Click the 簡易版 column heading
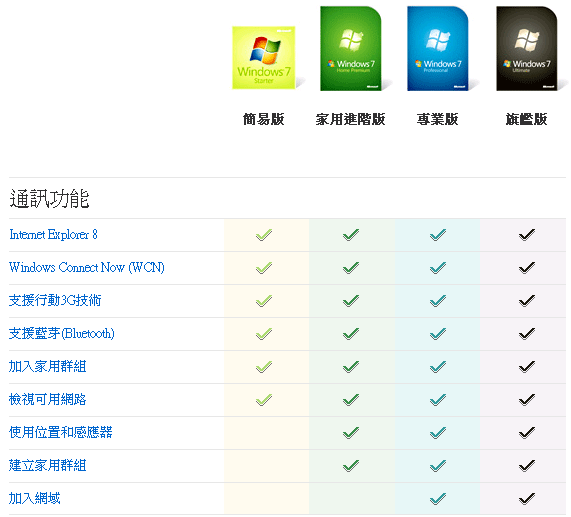Screen dimensions: 571x517 point(264,119)
